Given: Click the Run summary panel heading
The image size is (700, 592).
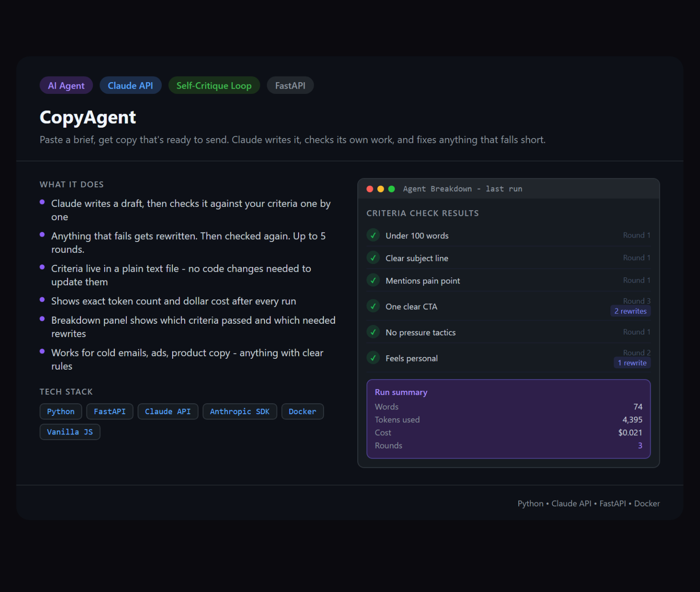Looking at the screenshot, I should [401, 393].
